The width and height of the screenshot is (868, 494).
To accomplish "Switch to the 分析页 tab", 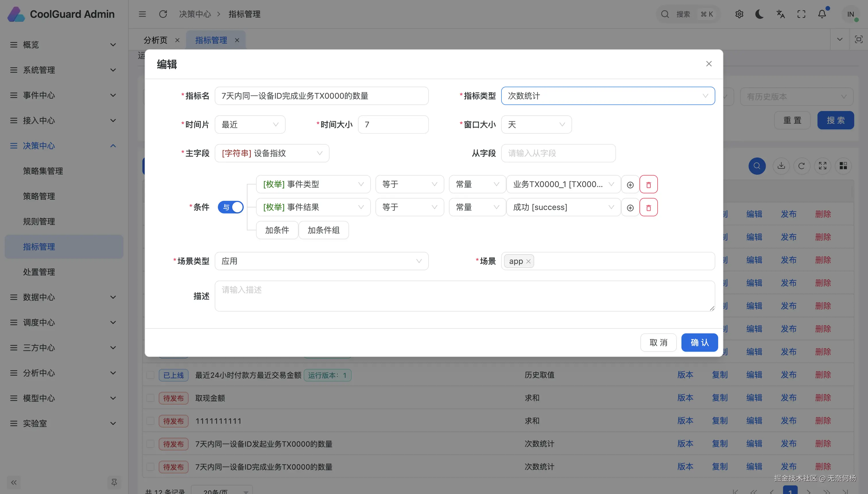I will coord(156,40).
